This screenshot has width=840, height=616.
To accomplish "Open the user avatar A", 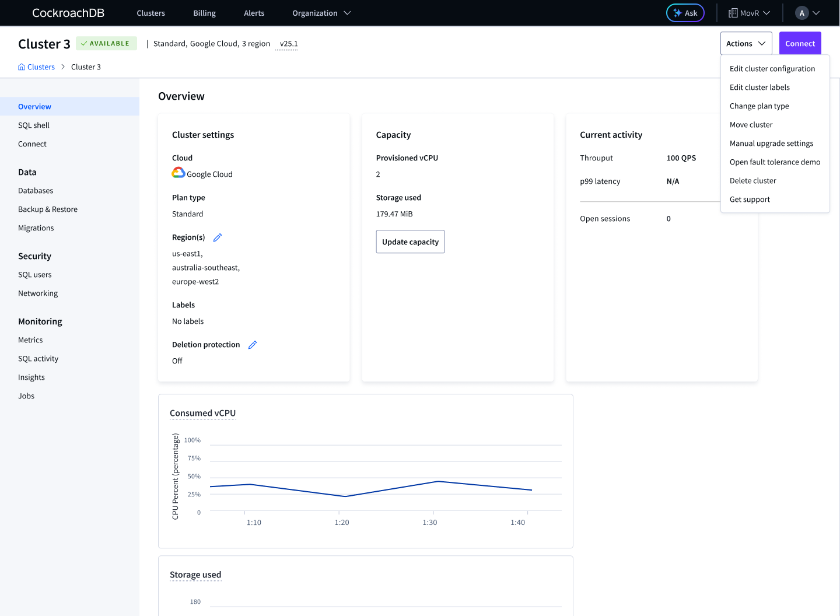I will click(802, 13).
